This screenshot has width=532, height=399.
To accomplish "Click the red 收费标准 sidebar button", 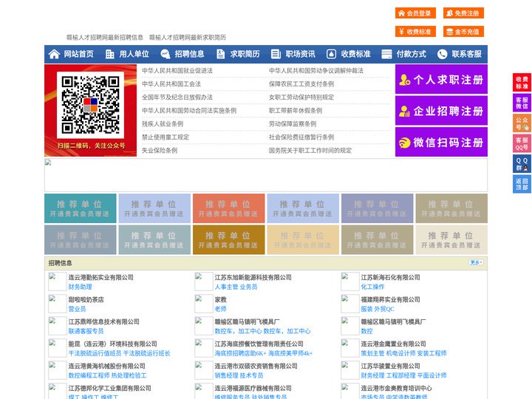I will 522,83.
